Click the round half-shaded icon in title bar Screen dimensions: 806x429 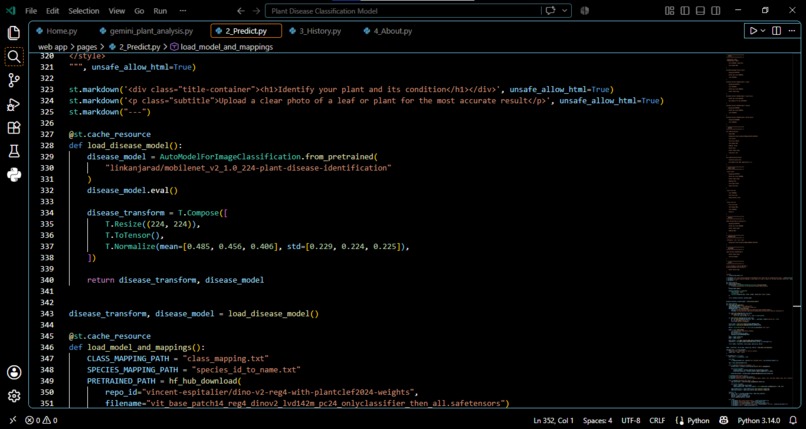pos(584,11)
